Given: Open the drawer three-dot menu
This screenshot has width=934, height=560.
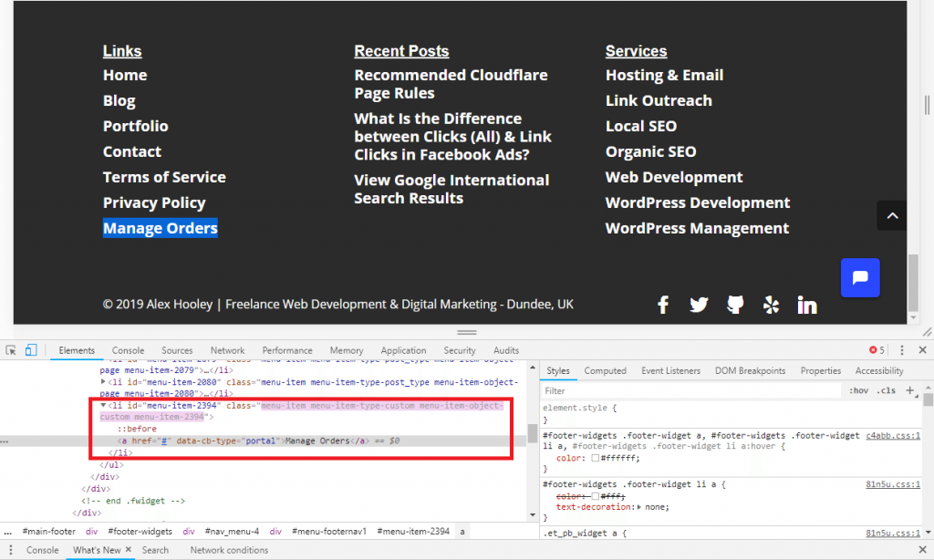Looking at the screenshot, I should 10,550.
